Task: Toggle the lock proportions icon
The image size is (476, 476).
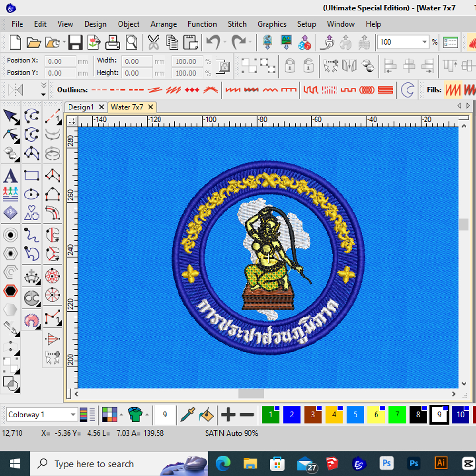Action: click(223, 66)
